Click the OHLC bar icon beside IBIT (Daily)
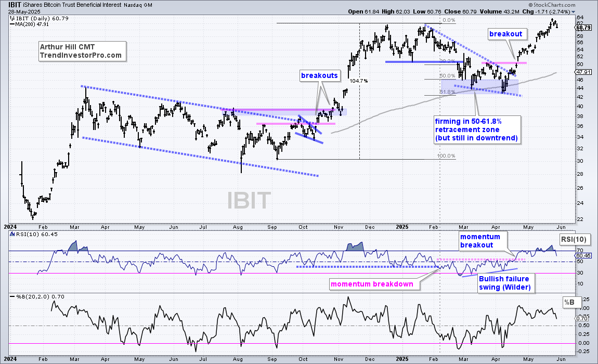The image size is (598, 364). [12, 18]
